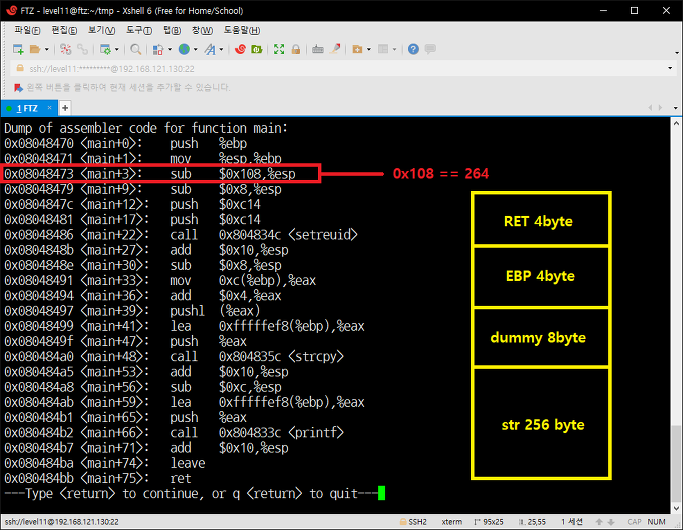The height and width of the screenshot is (530, 683).
Task: Click the New Session toolbar icon
Action: (x=18, y=49)
